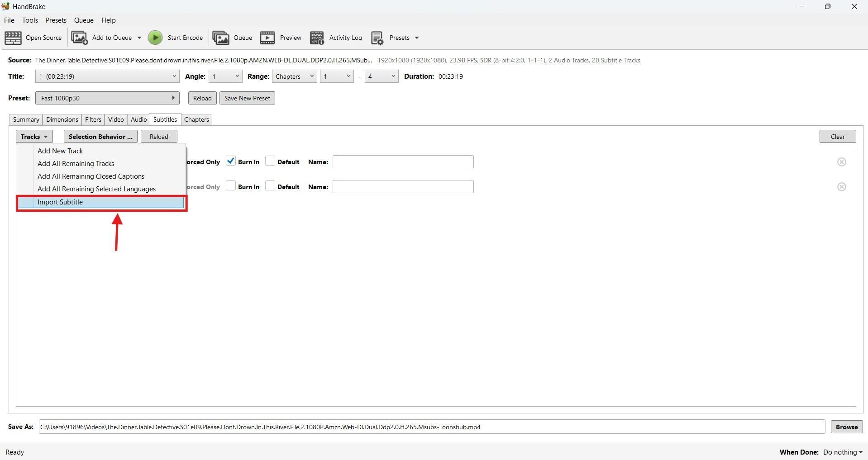
Task: Open the Help menu
Action: pyautogui.click(x=109, y=20)
